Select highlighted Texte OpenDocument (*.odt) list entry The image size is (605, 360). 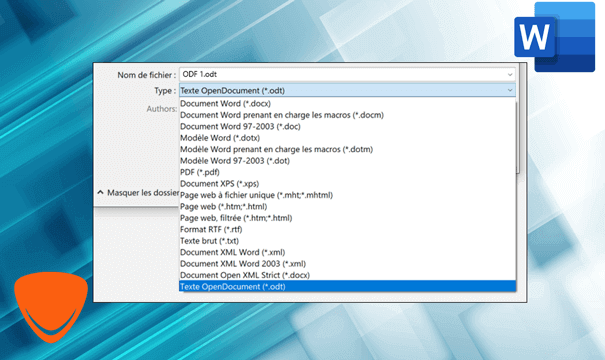(x=347, y=287)
